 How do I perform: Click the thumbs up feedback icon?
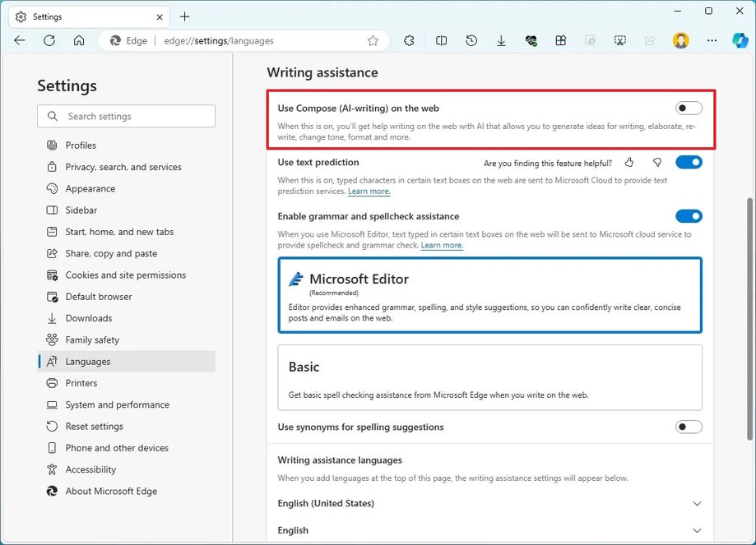629,163
